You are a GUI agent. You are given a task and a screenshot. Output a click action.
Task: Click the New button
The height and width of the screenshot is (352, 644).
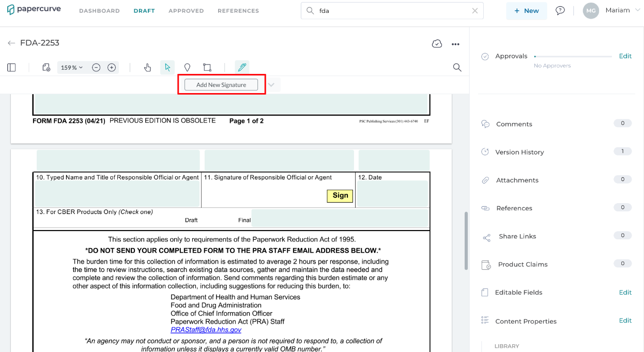527,10
